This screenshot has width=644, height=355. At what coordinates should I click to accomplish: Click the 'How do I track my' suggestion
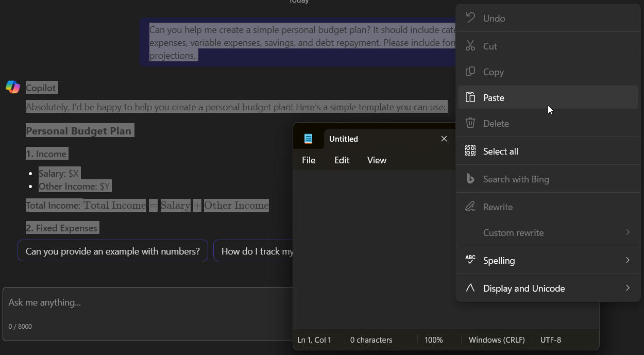255,251
